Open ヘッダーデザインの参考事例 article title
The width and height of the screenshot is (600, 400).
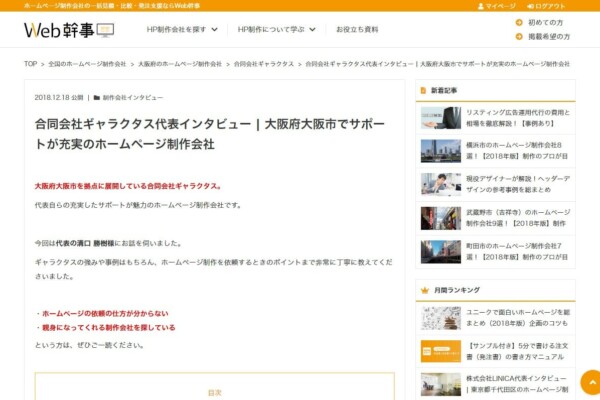[518, 184]
